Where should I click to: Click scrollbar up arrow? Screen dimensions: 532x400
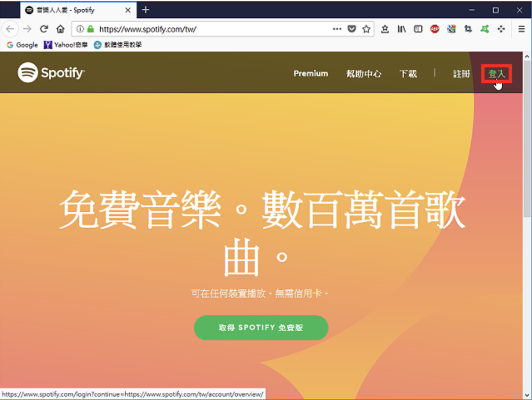527,56
